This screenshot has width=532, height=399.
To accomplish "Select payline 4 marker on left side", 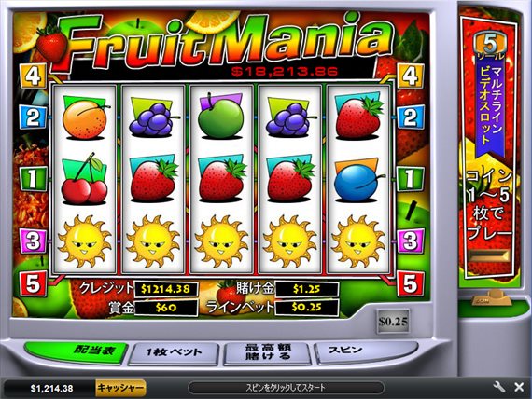I will click(33, 76).
